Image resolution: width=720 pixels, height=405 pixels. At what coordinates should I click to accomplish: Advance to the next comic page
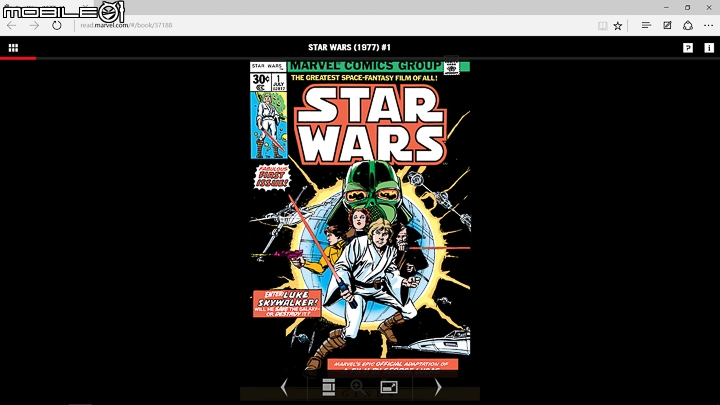(x=438, y=388)
